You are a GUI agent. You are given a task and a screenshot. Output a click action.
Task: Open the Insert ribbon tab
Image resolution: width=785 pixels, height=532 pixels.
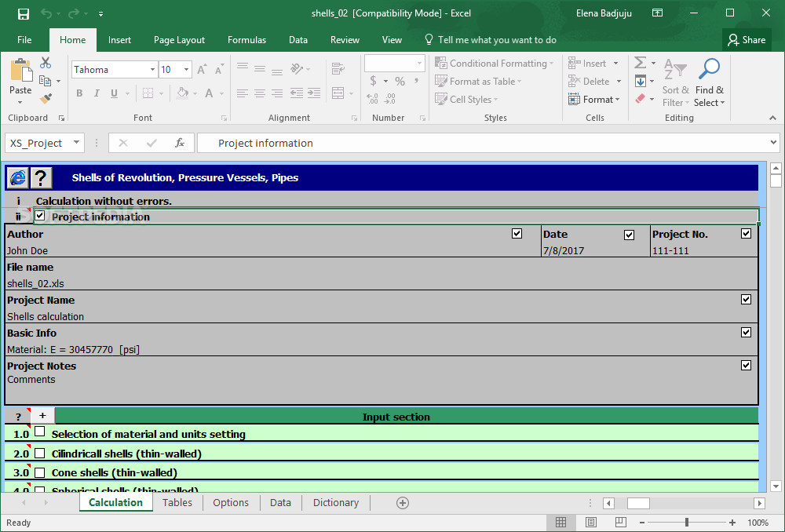119,40
